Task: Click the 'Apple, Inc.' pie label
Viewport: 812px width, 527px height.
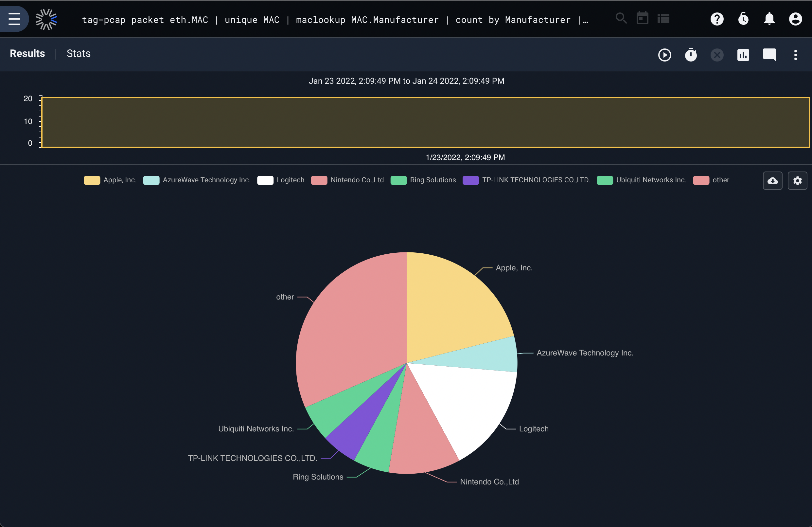Action: pos(514,268)
